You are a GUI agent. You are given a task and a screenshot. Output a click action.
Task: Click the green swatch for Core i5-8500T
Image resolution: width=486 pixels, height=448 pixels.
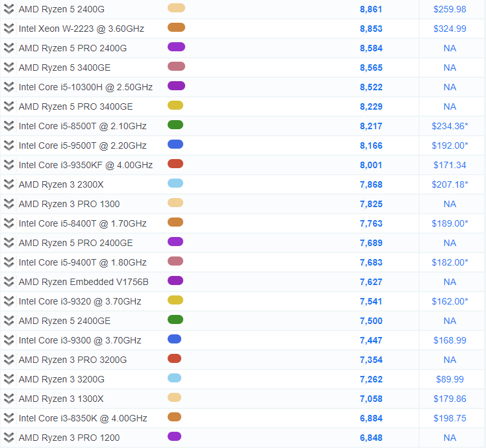pos(175,125)
